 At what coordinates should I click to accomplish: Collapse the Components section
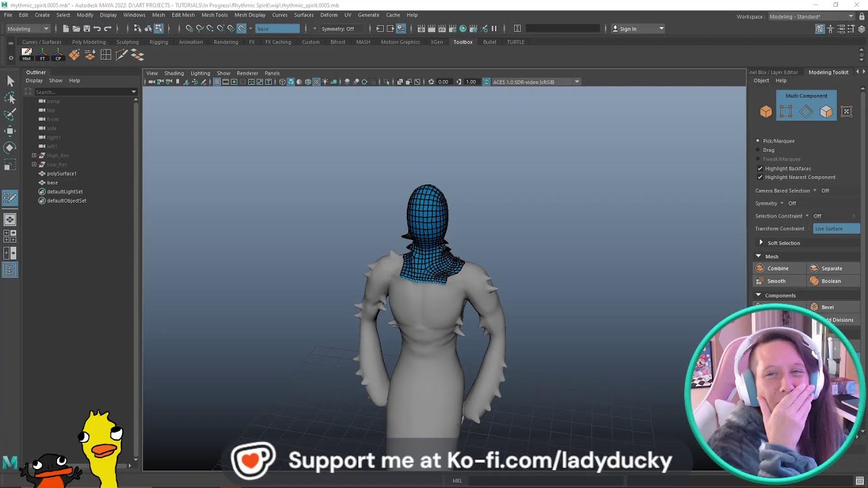pyautogui.click(x=758, y=296)
